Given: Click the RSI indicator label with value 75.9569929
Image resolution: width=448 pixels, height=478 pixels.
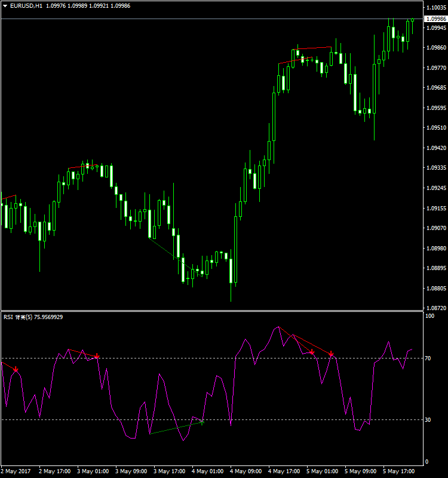Looking at the screenshot, I should point(33,317).
